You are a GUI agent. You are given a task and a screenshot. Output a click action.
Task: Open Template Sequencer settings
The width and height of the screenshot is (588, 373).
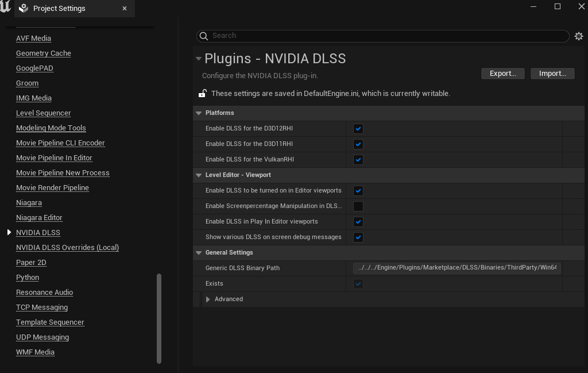[x=50, y=323]
